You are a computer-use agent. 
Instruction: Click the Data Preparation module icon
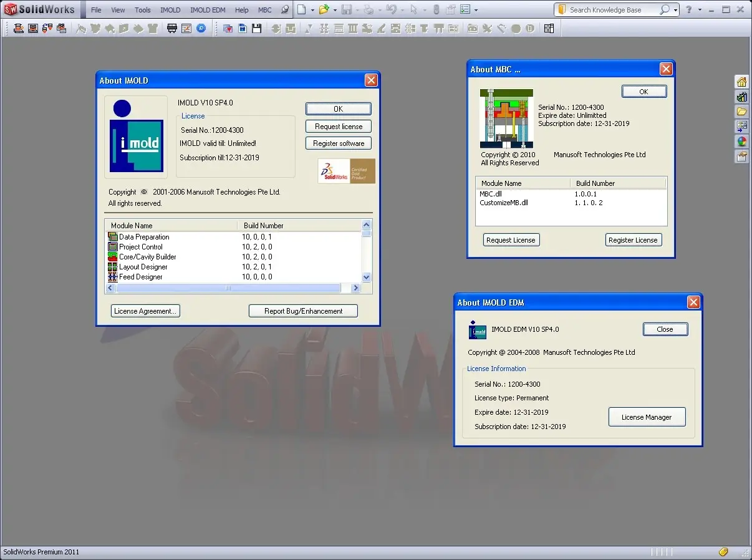(113, 237)
